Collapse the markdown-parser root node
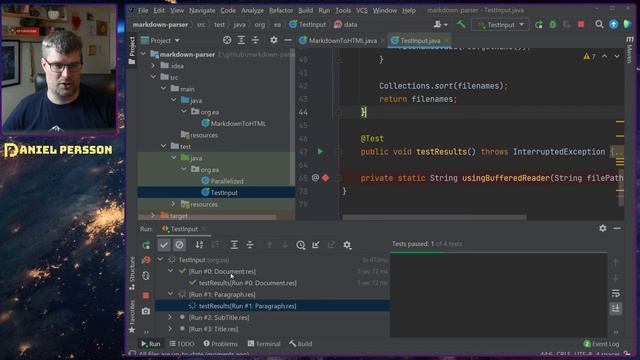This screenshot has height=360, width=640. [143, 54]
